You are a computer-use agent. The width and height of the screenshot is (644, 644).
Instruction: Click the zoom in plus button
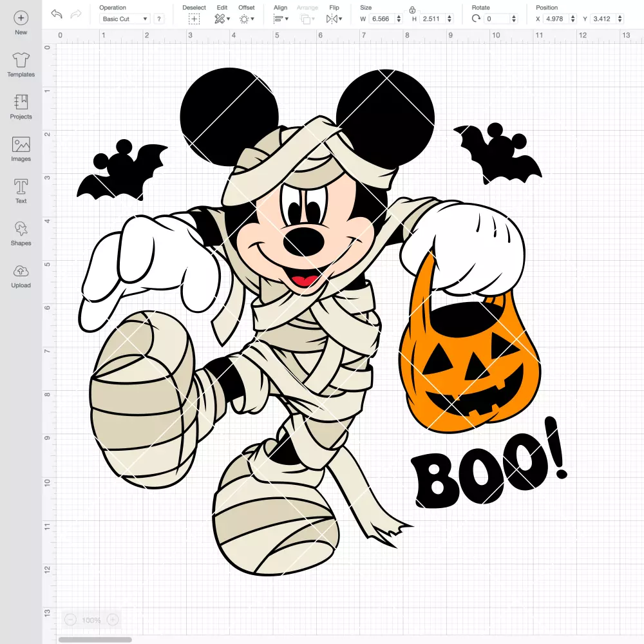(113, 620)
